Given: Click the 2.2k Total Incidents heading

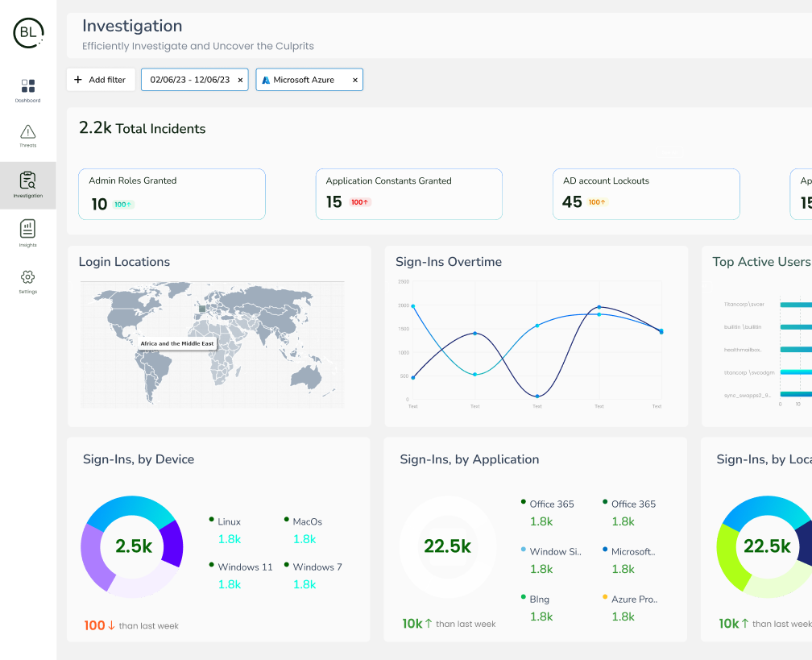Looking at the screenshot, I should click(x=143, y=128).
